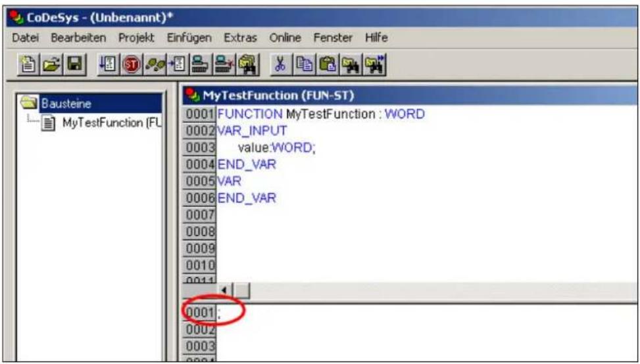The height and width of the screenshot is (364, 640).
Task: Open the Projekt menu
Action: (136, 38)
